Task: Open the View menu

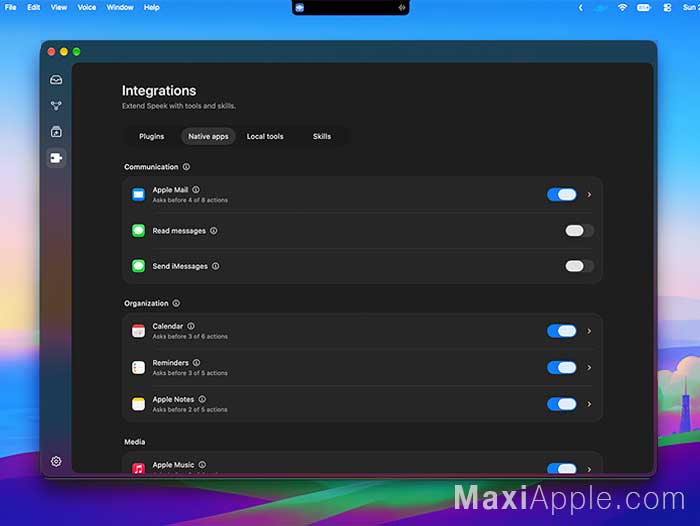Action: tap(58, 7)
